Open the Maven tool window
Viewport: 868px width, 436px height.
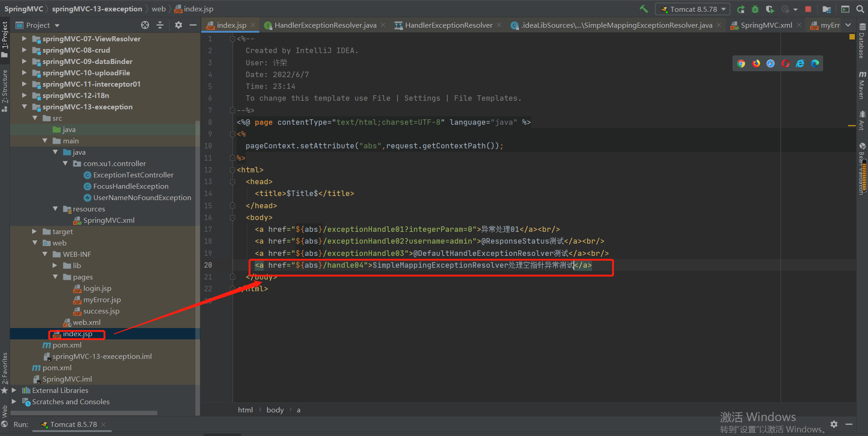(x=862, y=85)
